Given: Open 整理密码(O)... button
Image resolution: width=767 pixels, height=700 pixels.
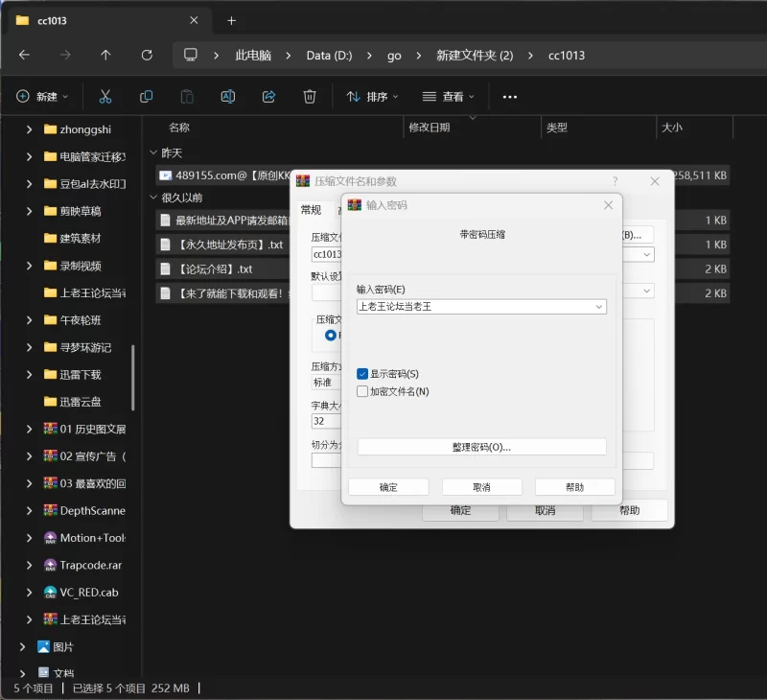Looking at the screenshot, I should [x=482, y=447].
